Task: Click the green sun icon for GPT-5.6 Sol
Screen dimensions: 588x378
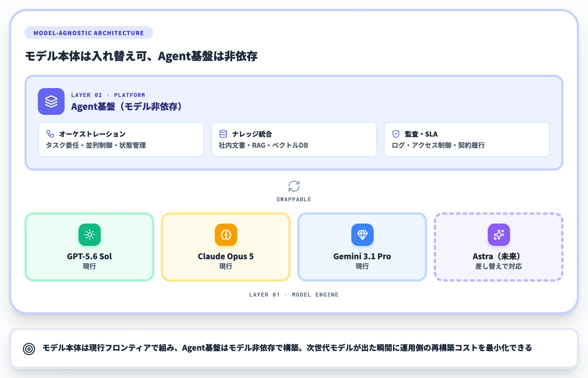Action: (90, 235)
